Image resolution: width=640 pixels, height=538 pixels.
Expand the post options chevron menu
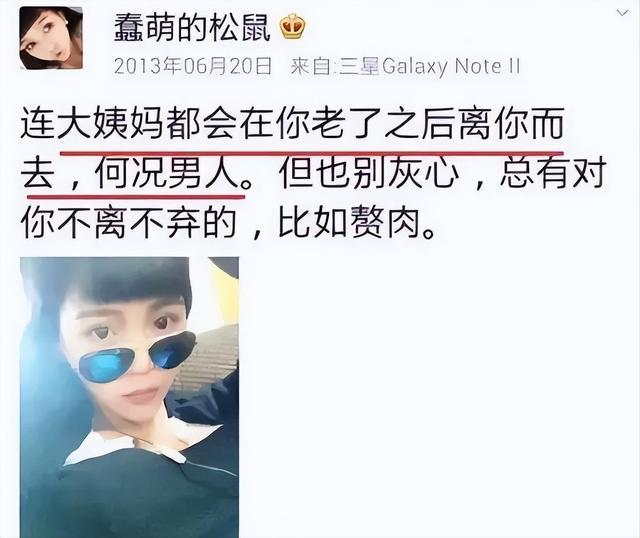(622, 13)
